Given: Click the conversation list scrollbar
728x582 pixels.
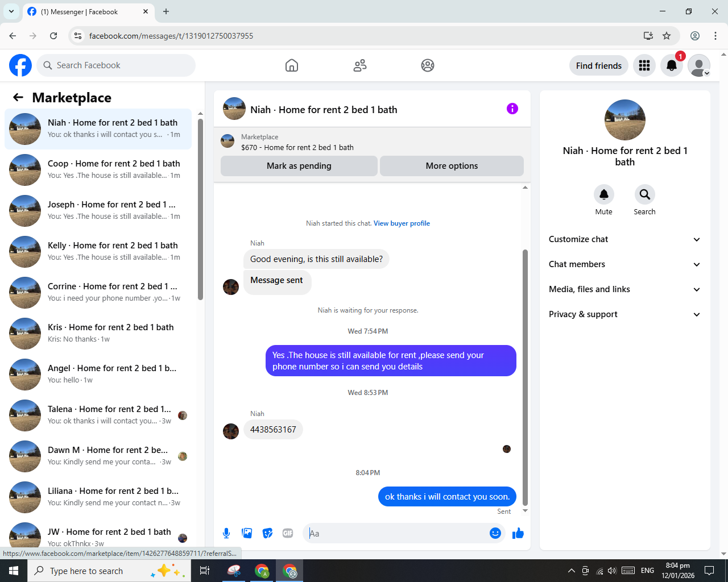Looking at the screenshot, I should click(200, 209).
